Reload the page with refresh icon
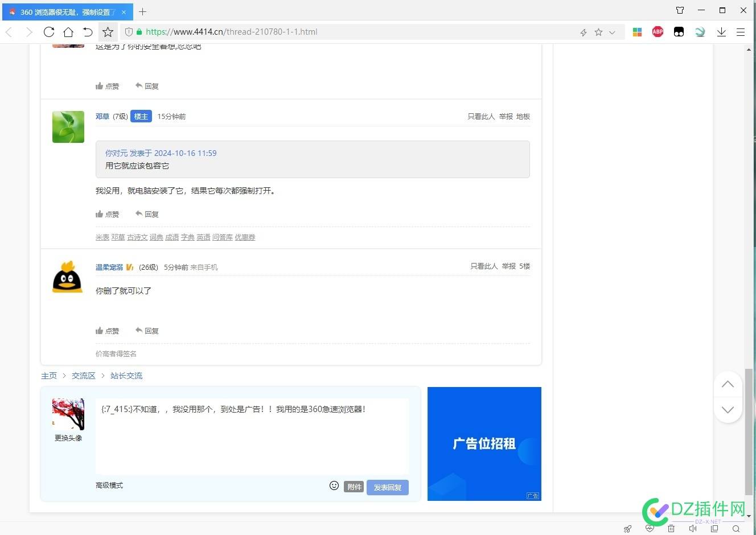 tap(49, 32)
